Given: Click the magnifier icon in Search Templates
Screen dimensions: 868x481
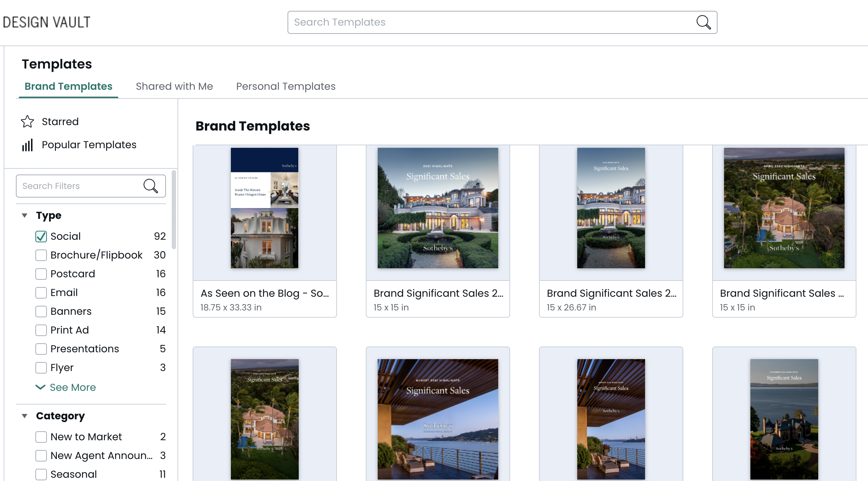Looking at the screenshot, I should (x=703, y=22).
